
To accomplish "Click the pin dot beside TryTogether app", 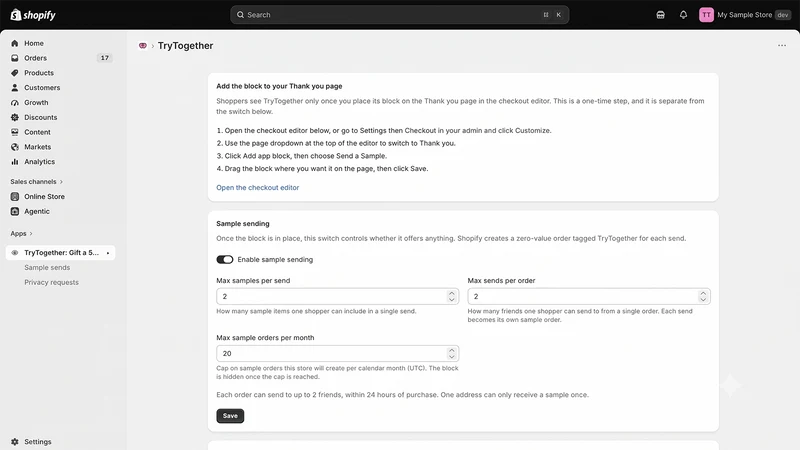I will coord(108,253).
